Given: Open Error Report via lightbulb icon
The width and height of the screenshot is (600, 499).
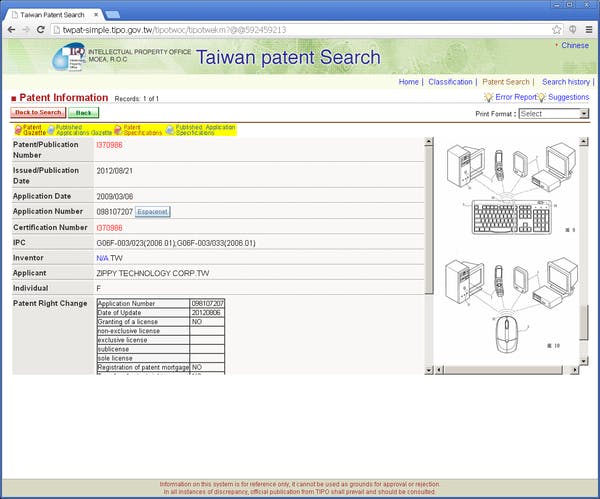Looking at the screenshot, I should (x=489, y=97).
